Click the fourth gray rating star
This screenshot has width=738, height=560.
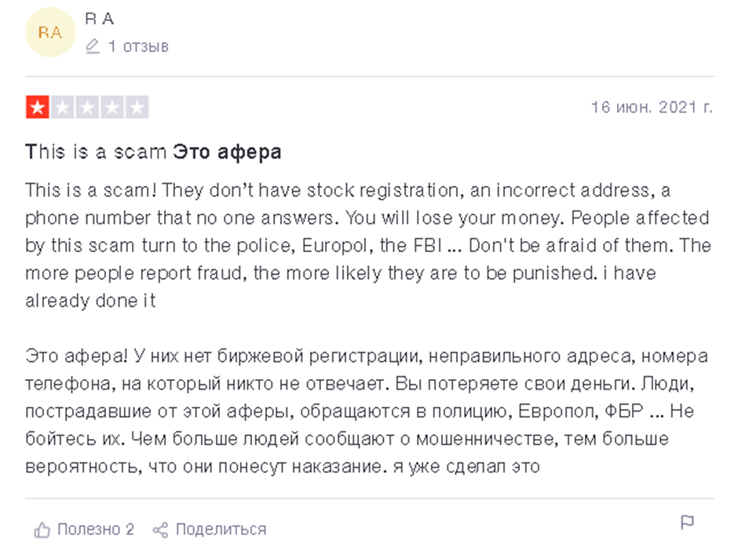point(111,108)
